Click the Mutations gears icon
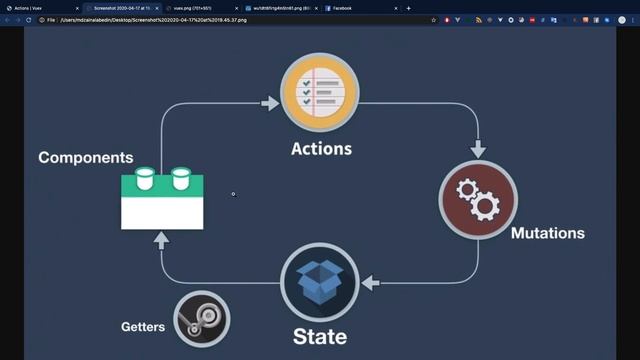 [x=478, y=200]
